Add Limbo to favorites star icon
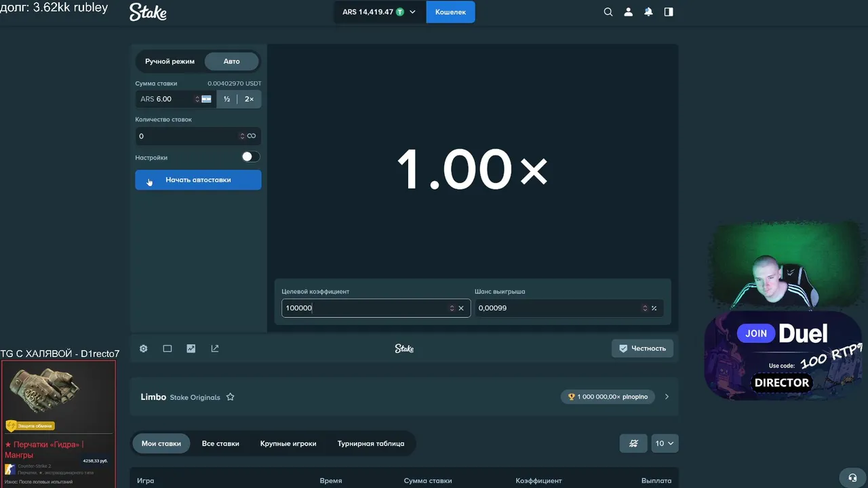868x488 pixels. [230, 397]
